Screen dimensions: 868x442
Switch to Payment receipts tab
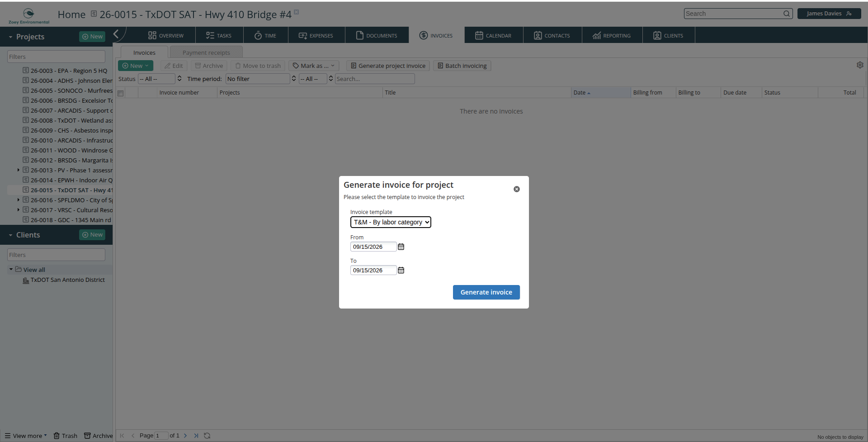pos(206,52)
